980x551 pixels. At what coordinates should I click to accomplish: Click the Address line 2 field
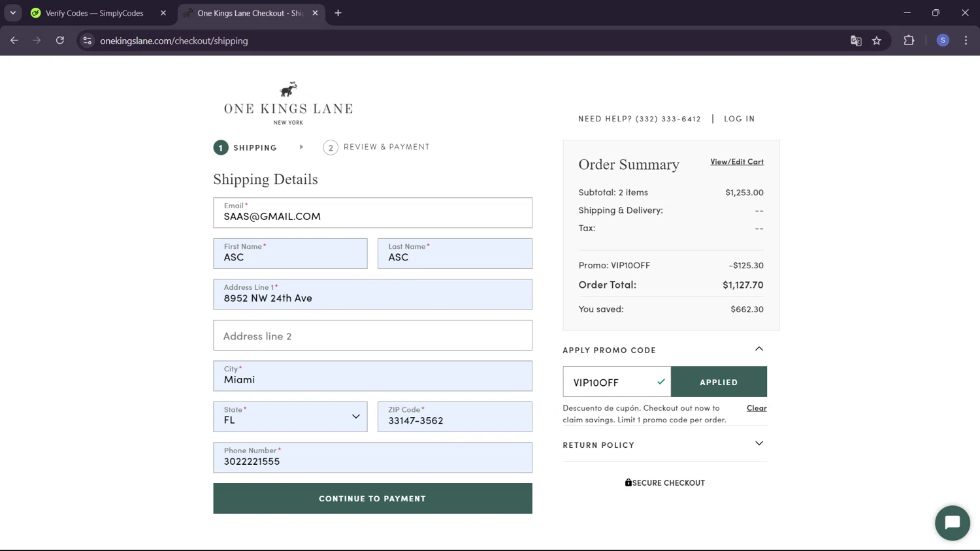pos(372,336)
